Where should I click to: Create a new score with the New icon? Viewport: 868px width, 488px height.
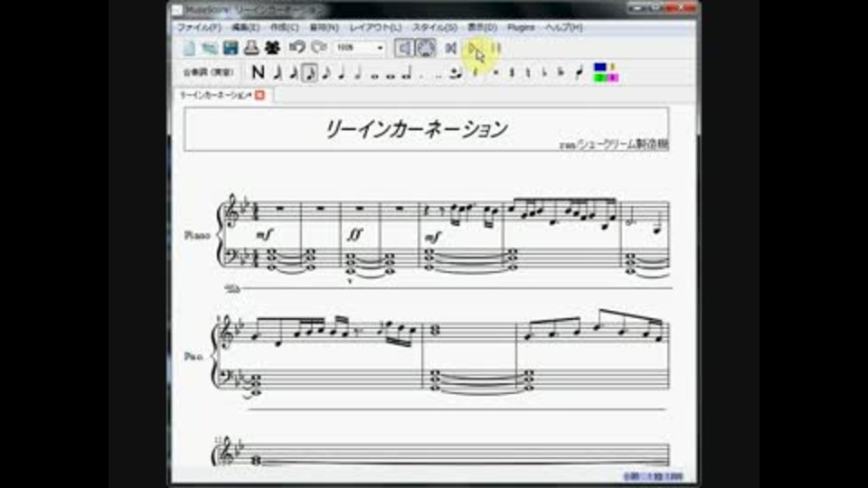189,48
